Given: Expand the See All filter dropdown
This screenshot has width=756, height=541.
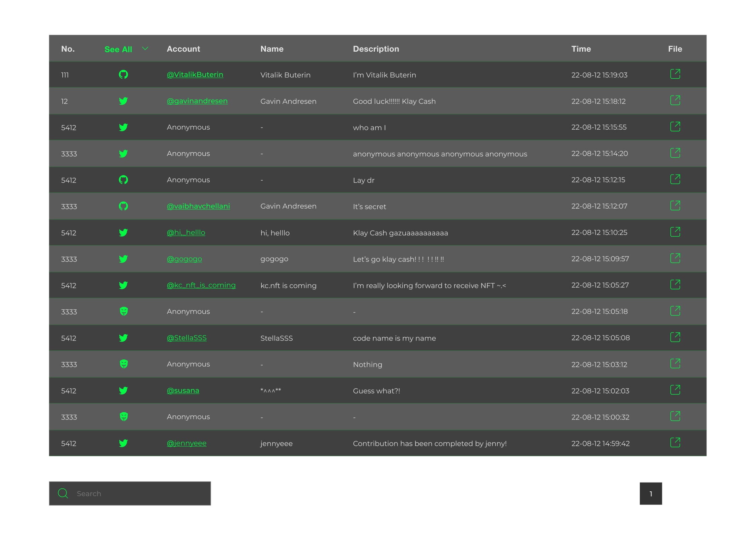Looking at the screenshot, I should [118, 49].
